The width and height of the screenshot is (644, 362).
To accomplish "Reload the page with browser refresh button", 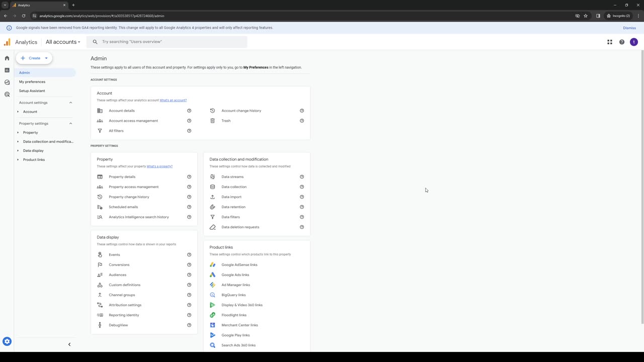I will pyautogui.click(x=24, y=16).
